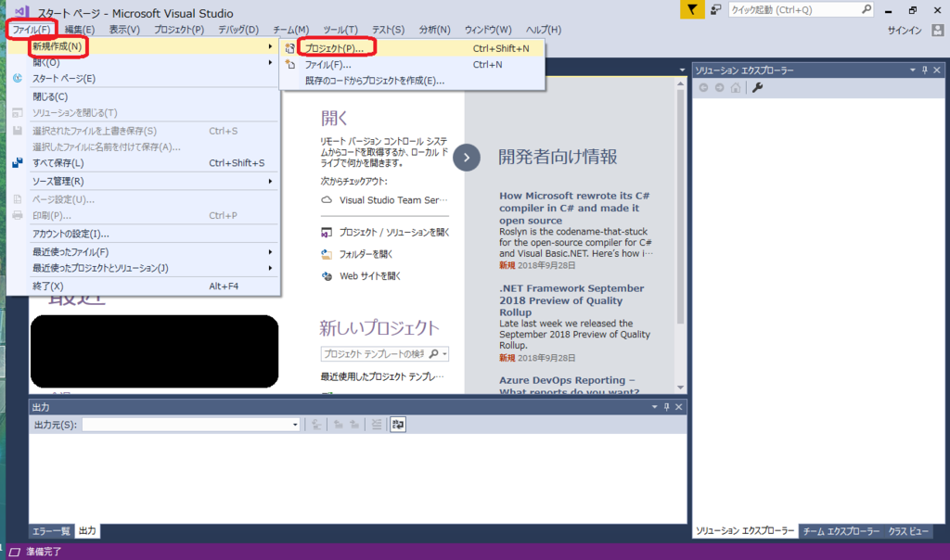Click the feedback icon beside Quick Launch
Image resolution: width=950 pixels, height=560 pixels.
tap(716, 9)
